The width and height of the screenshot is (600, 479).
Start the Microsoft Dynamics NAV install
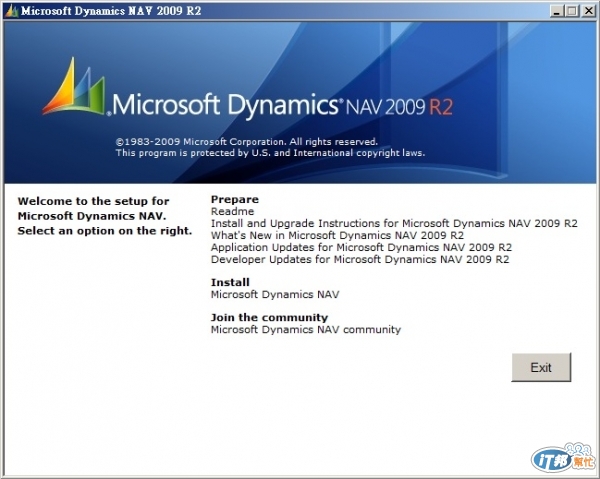pyautogui.click(x=275, y=295)
